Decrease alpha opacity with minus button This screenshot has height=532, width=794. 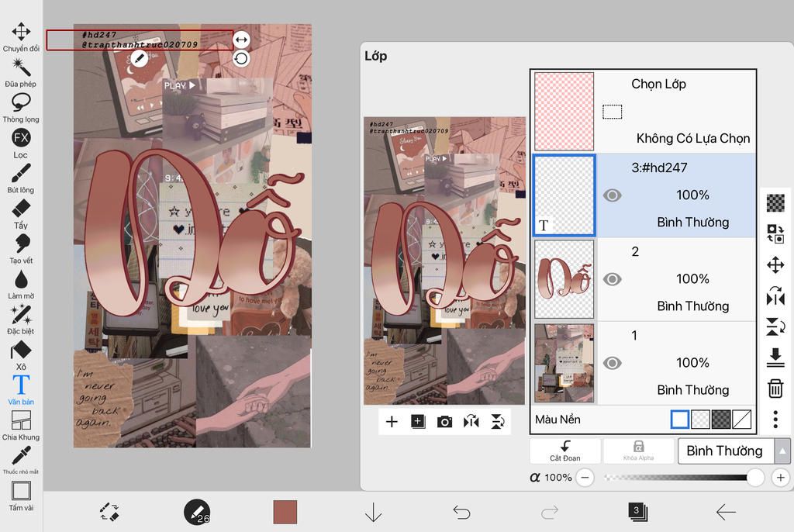585,477
